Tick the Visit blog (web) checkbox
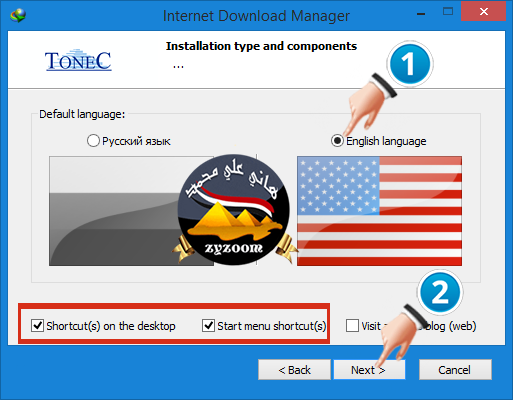513x400 pixels. [x=352, y=325]
